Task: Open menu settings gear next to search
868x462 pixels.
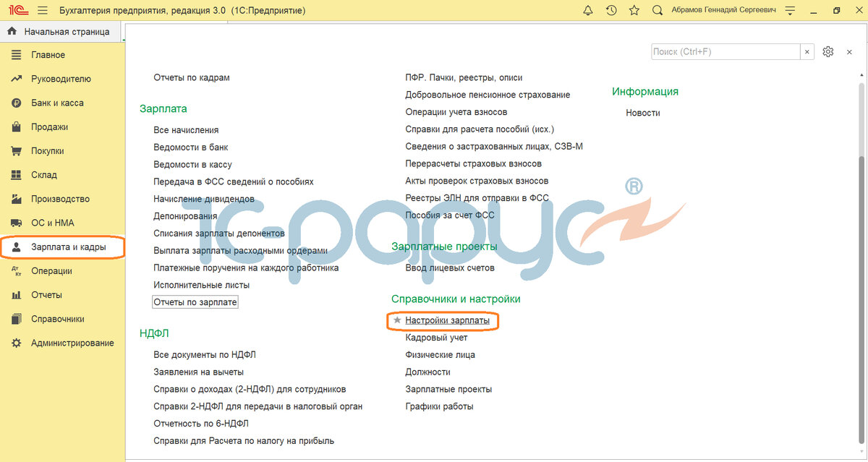Action: 828,52
